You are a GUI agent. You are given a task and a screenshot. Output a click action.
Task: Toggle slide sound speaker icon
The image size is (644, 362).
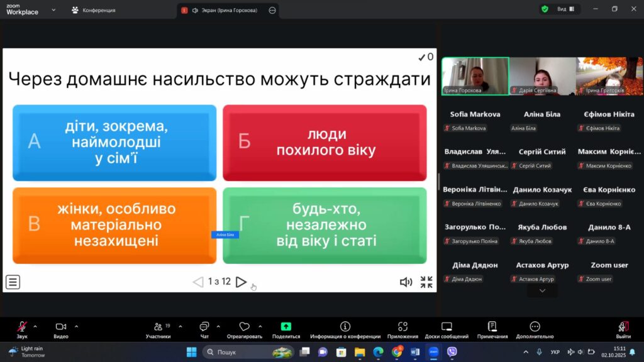pyautogui.click(x=406, y=282)
